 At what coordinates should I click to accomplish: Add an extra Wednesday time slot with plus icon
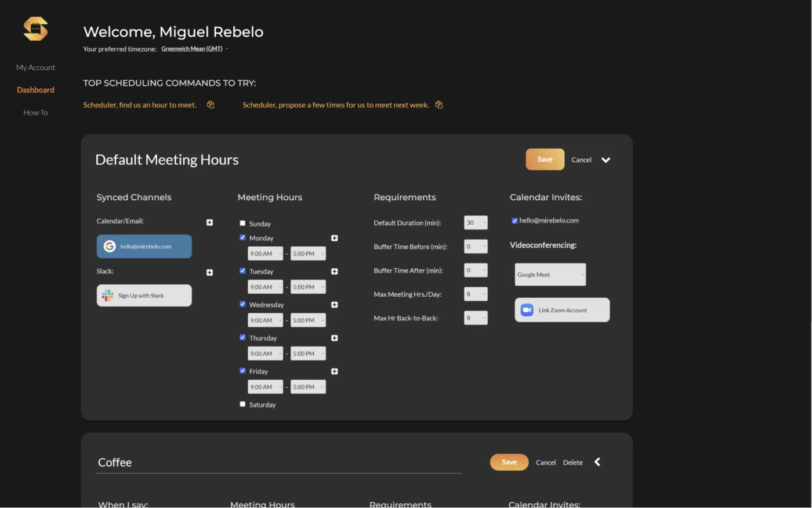tap(334, 304)
